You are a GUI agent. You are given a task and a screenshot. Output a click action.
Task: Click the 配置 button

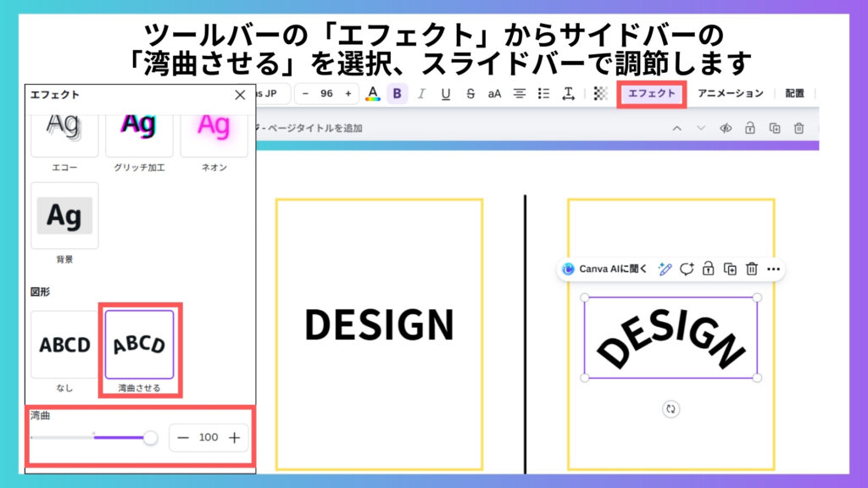(x=794, y=94)
